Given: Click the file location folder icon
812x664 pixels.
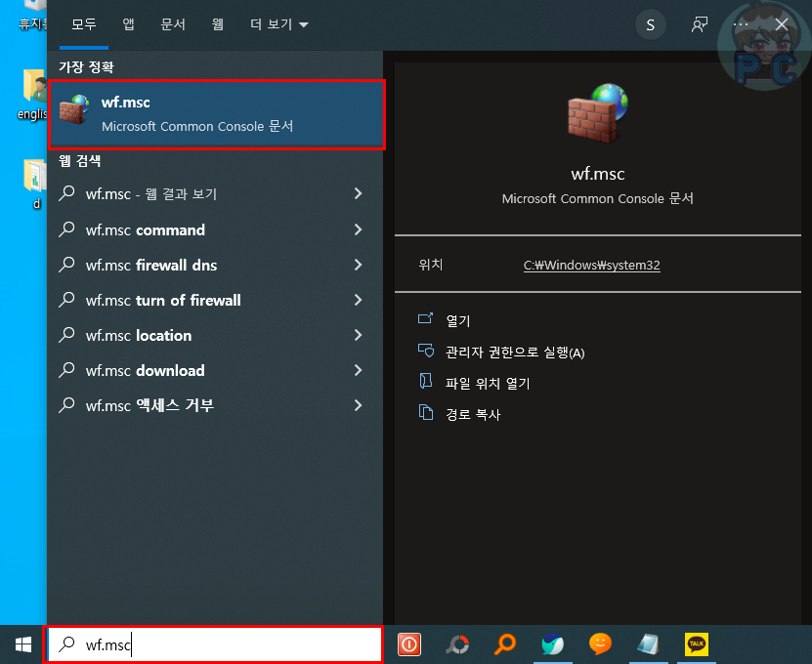Looking at the screenshot, I should (x=426, y=381).
